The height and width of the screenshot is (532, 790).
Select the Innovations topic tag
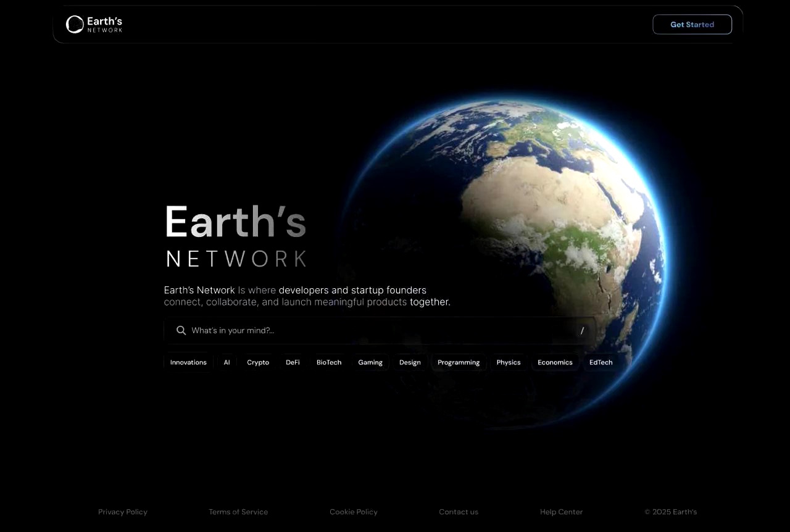188,362
